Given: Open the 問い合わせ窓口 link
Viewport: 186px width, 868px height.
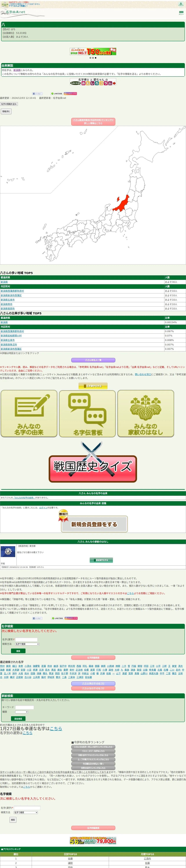Looking at the screenshot, I should tap(143, 374).
